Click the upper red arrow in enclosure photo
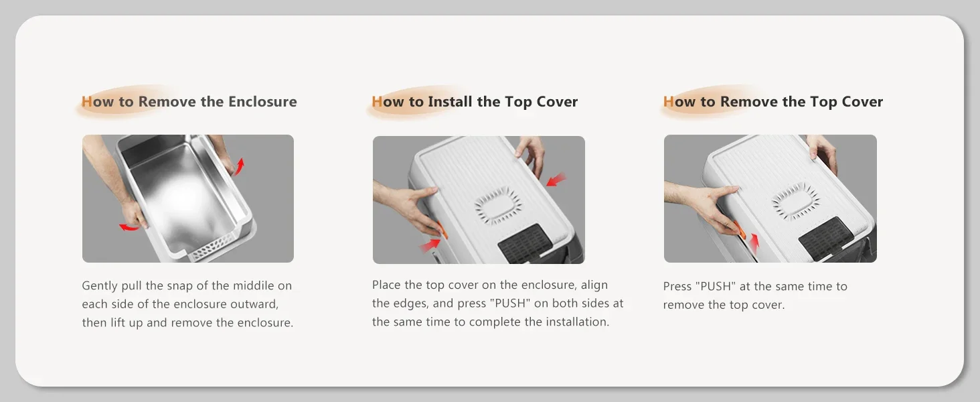Image resolution: width=980 pixels, height=402 pixels. coord(240,165)
